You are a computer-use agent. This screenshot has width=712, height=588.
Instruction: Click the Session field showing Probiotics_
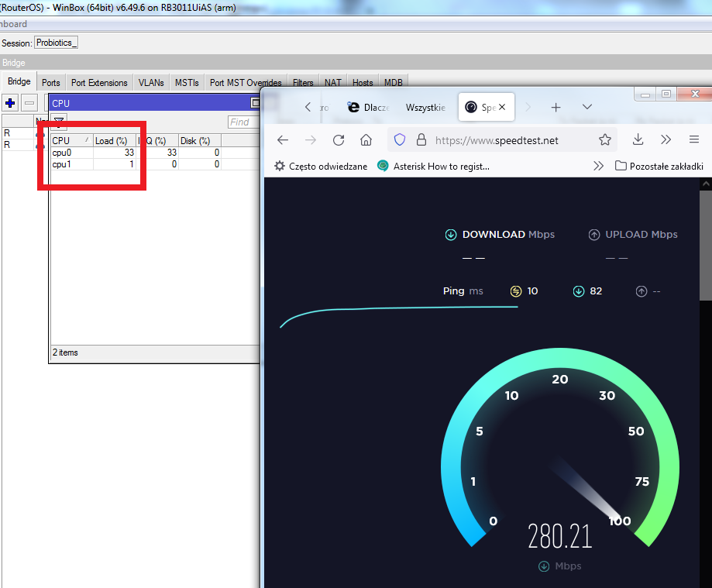(x=57, y=43)
